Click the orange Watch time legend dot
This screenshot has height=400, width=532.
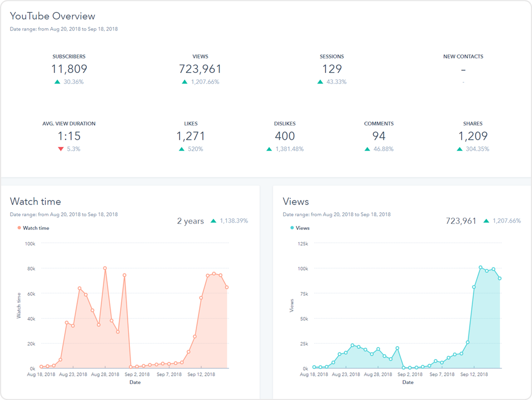tap(19, 228)
